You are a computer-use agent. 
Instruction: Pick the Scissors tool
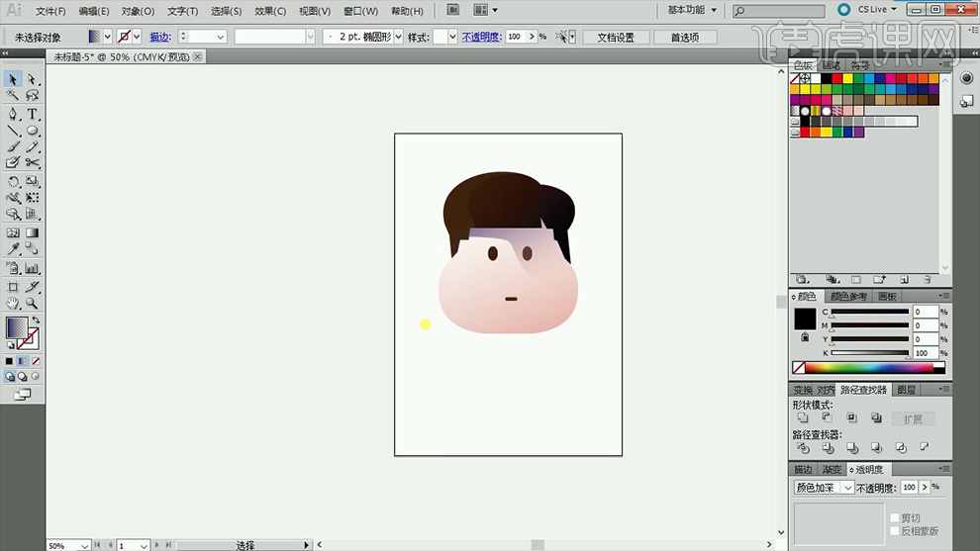[33, 162]
